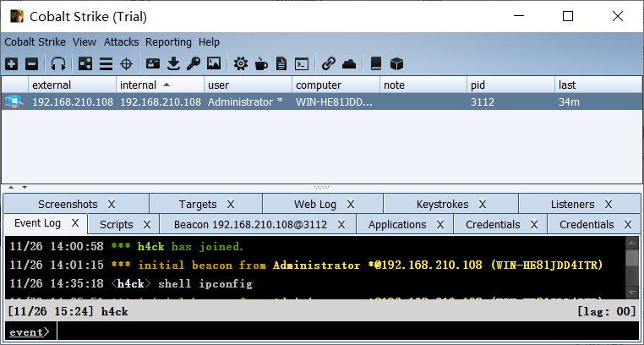Sort sessions by the internal column header
The image size is (644, 345).
(x=144, y=85)
